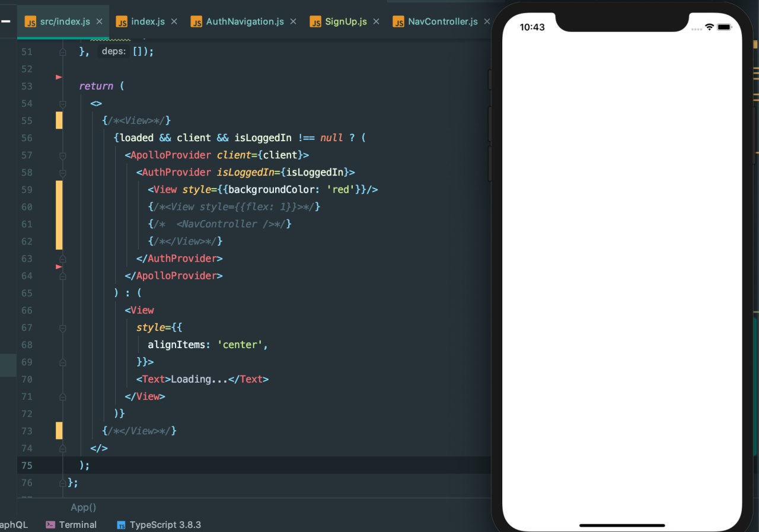The width and height of the screenshot is (759, 532).
Task: Click the JS file icon on src/index.js tab
Action: (30, 21)
